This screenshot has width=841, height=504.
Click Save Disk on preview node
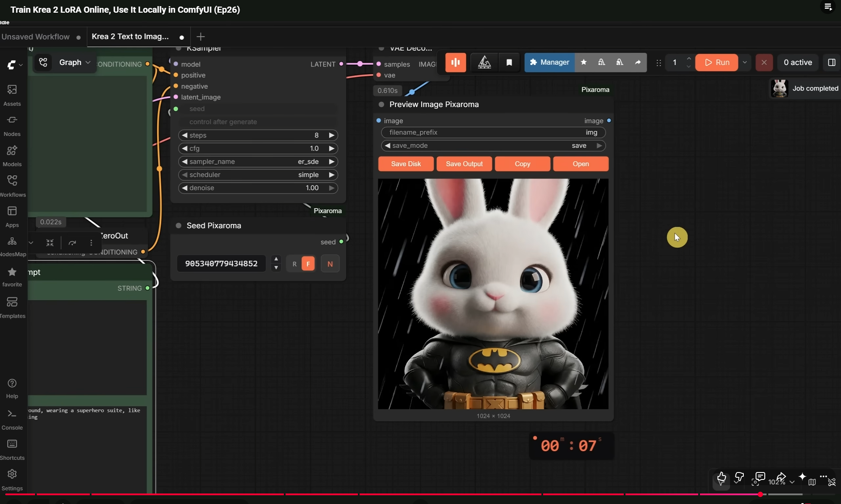click(x=406, y=164)
